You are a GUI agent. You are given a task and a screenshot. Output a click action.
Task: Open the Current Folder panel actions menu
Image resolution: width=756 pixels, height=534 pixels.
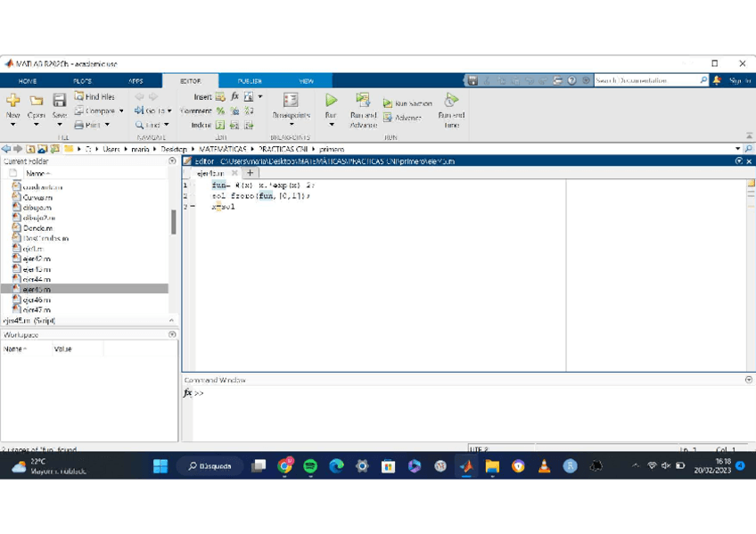(172, 161)
